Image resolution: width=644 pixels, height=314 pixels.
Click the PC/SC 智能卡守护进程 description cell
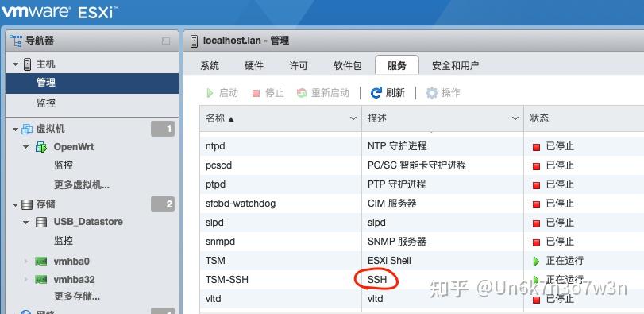click(443, 165)
